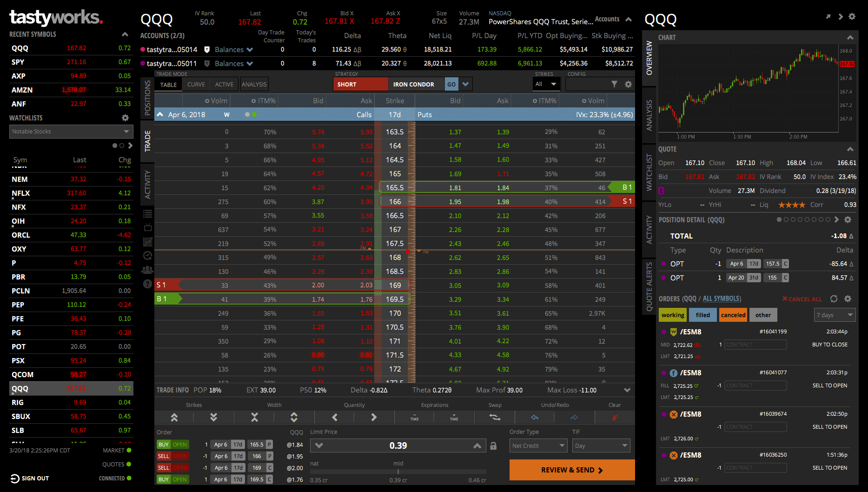Shift strikes up with double-up arrow
The image size is (868, 492).
174,417
